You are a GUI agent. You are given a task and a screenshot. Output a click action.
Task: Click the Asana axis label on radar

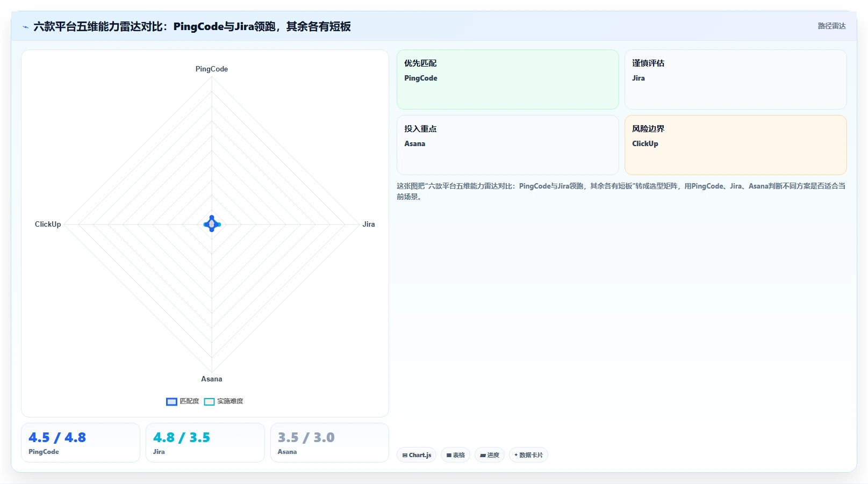pos(212,379)
